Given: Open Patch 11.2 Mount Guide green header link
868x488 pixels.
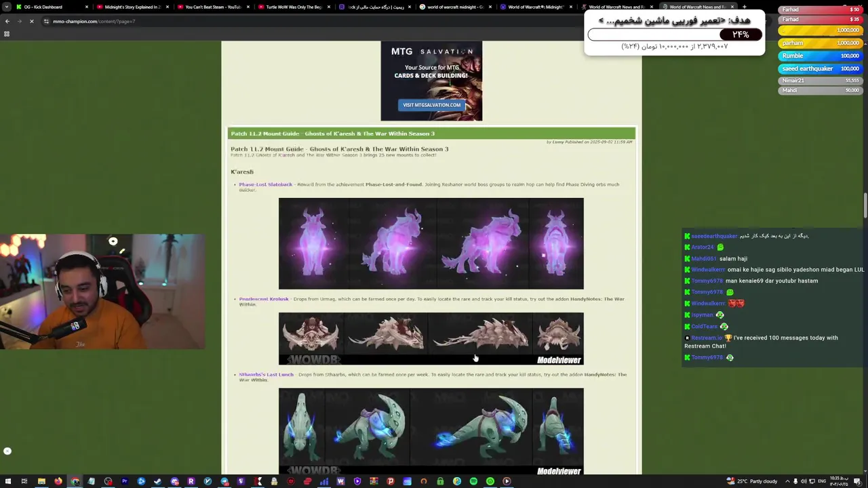Looking at the screenshot, I should tap(332, 134).
